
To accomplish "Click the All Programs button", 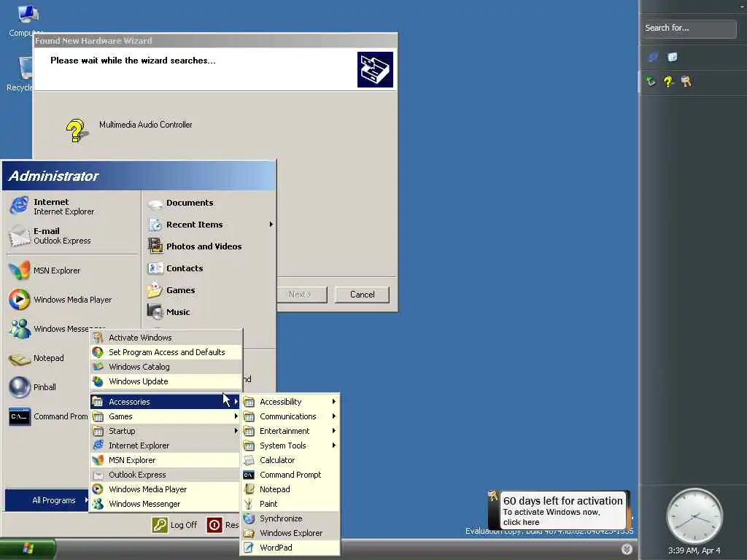I will [x=47, y=500].
